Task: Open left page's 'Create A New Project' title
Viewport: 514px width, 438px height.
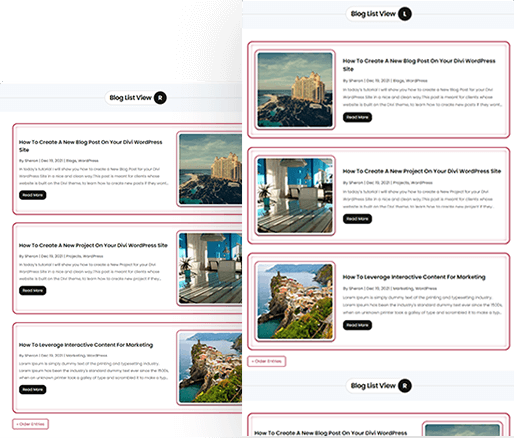Action: (x=93, y=245)
